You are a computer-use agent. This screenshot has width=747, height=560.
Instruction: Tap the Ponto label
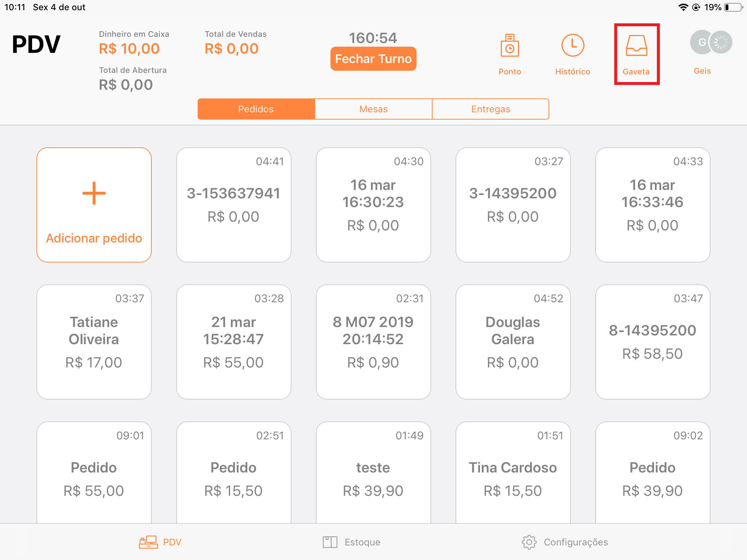pyautogui.click(x=510, y=71)
